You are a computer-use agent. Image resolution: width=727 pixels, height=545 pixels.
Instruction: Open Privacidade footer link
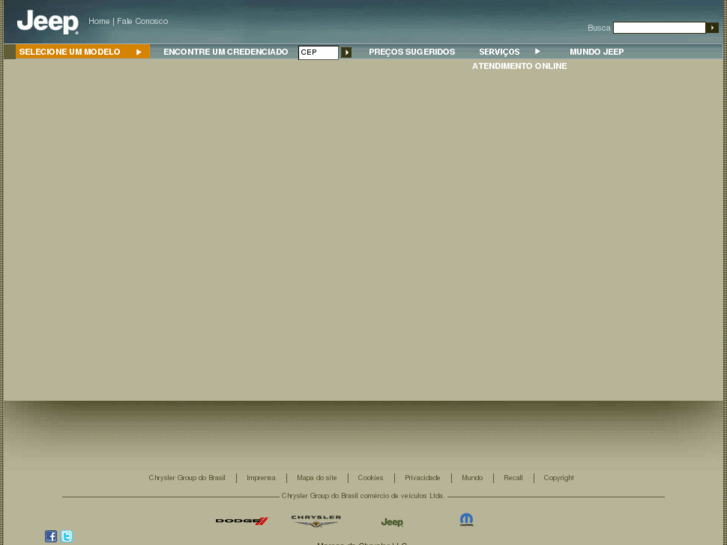[x=422, y=478]
